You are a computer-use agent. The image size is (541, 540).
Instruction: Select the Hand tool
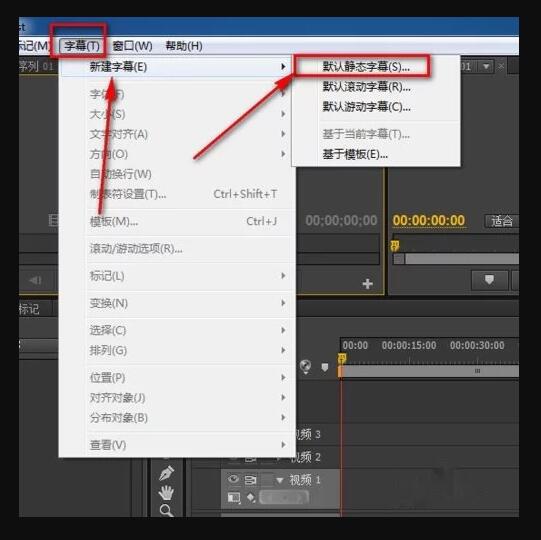[166, 492]
